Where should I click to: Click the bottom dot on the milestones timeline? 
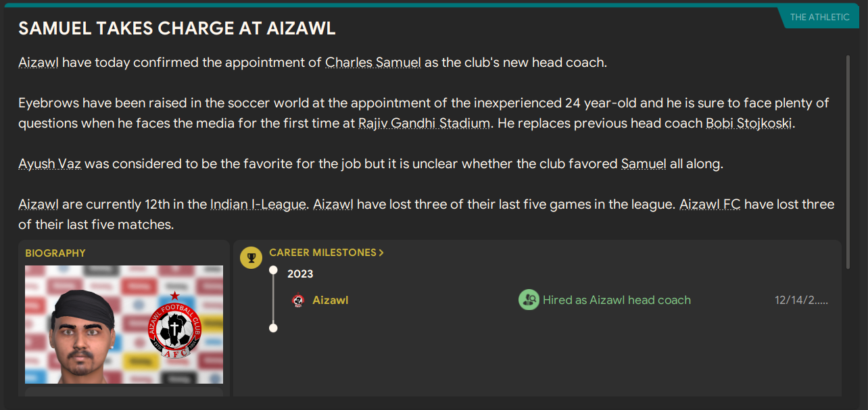coord(273,328)
